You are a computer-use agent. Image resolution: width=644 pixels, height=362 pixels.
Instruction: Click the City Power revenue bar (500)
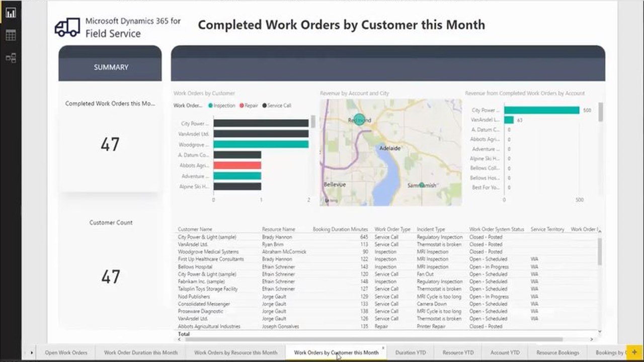(x=542, y=110)
